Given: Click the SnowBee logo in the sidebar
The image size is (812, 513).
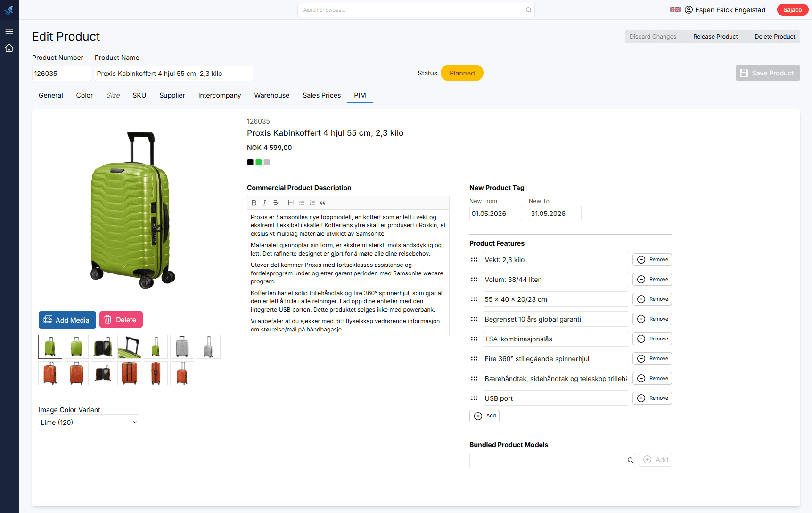Looking at the screenshot, I should [x=9, y=10].
